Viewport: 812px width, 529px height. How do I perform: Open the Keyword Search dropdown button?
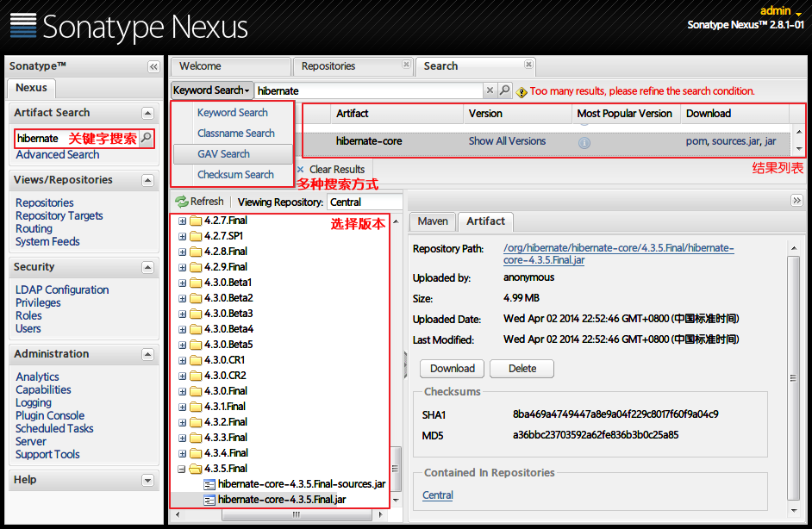coord(211,90)
